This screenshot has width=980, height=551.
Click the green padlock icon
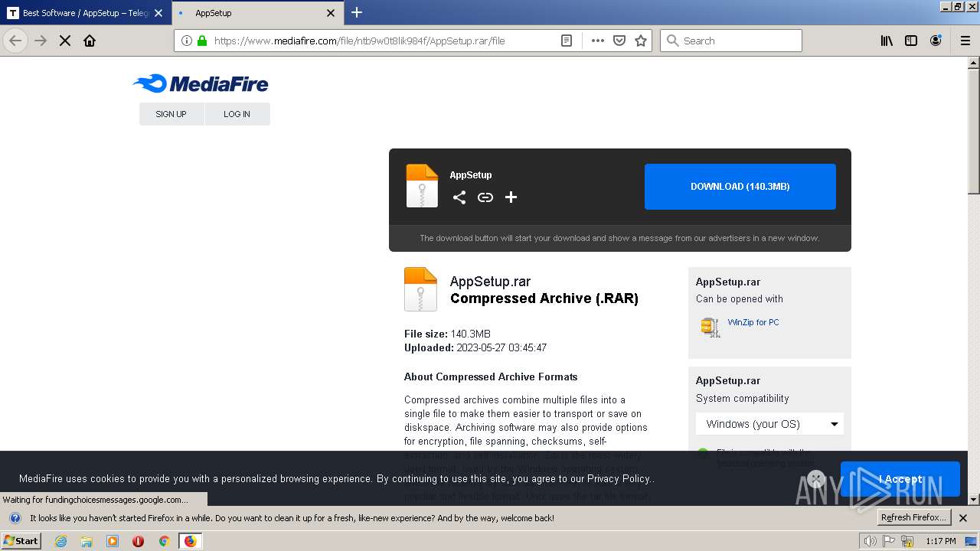click(202, 41)
